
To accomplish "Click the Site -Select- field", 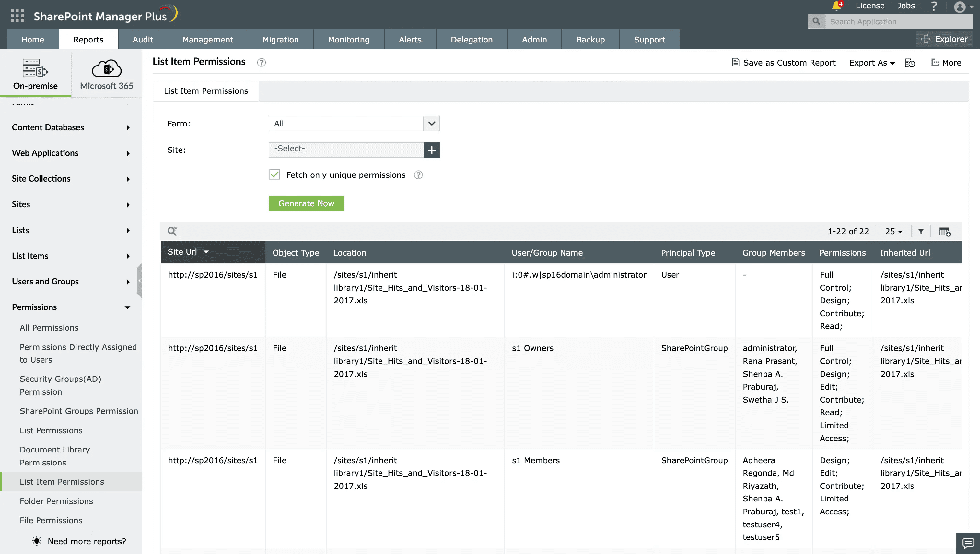I will tap(346, 150).
